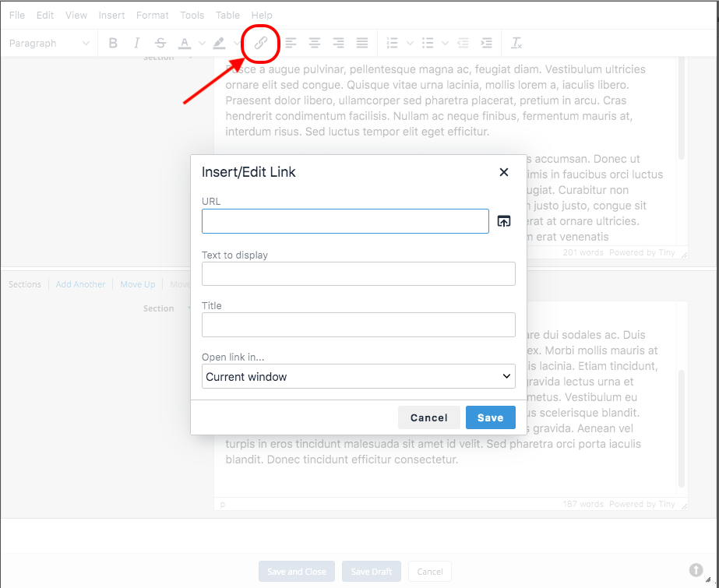719x588 pixels.
Task: Save the link in the dialog
Action: coord(490,417)
